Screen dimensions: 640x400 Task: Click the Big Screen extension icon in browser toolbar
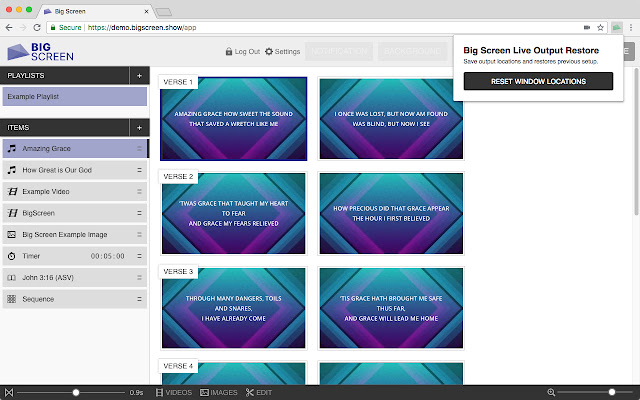coord(617,28)
